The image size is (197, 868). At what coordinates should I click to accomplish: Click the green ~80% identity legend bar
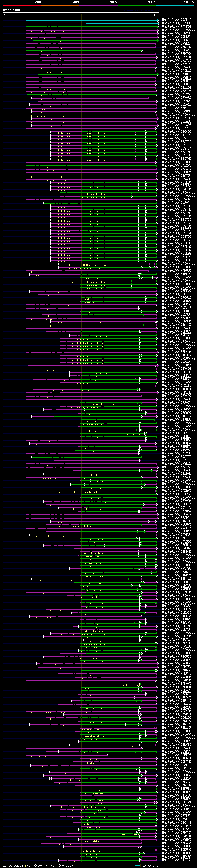pyautogui.click(x=137, y=6)
